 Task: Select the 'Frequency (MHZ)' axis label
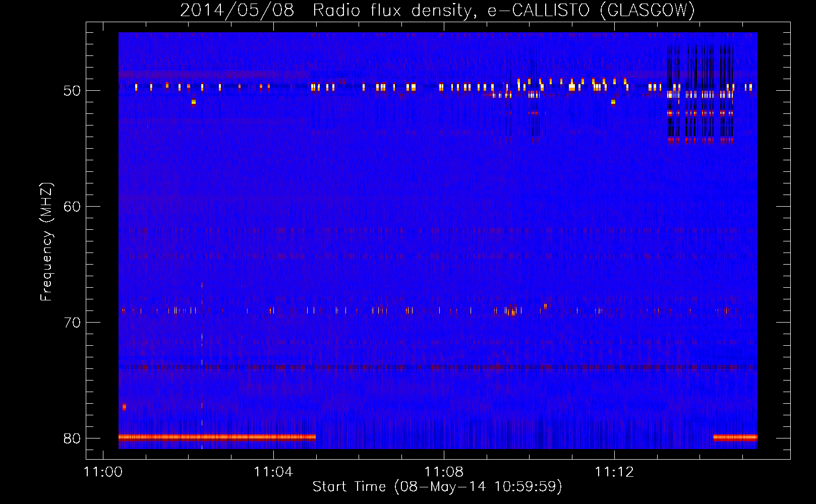tap(46, 242)
